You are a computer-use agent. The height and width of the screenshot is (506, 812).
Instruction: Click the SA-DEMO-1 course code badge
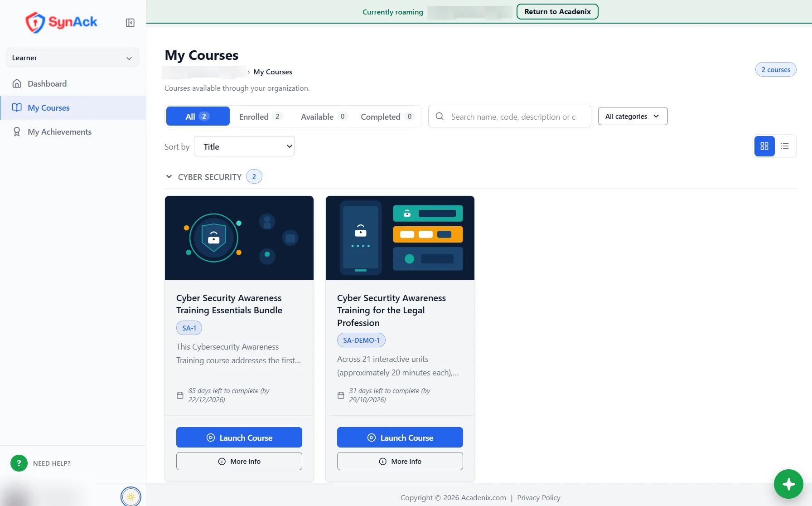click(361, 340)
